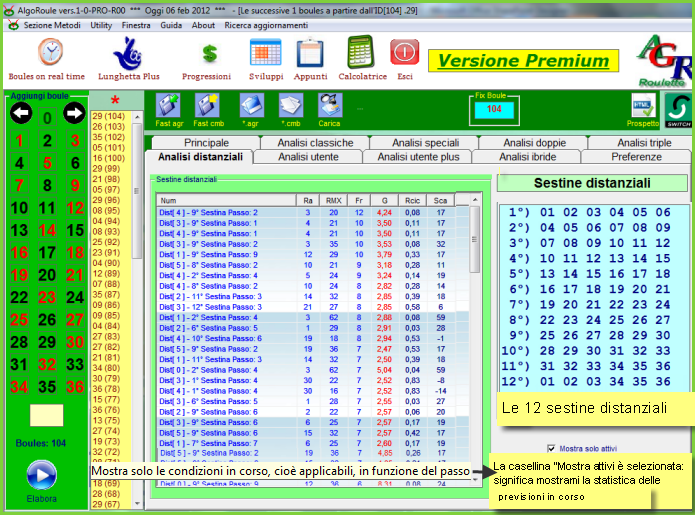
Task: Open Sezione Metodi menu
Action: click(x=52, y=25)
